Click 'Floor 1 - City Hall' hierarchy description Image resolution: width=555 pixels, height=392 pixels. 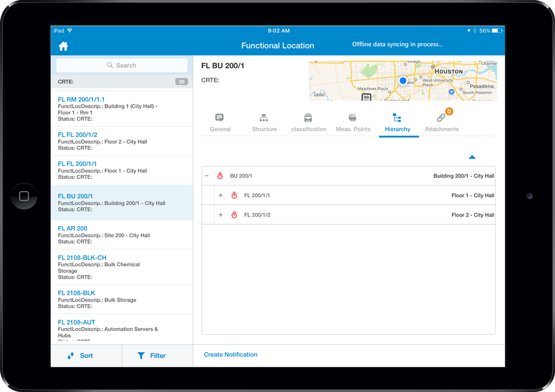tap(473, 195)
